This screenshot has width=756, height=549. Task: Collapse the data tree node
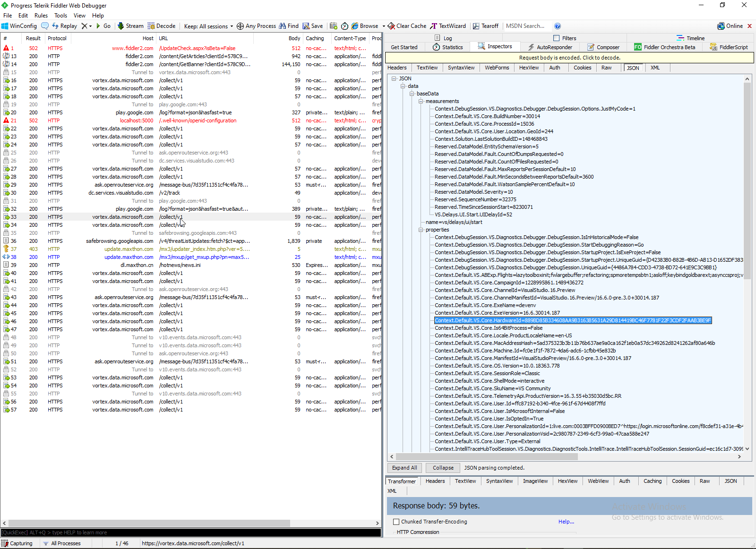(x=403, y=86)
